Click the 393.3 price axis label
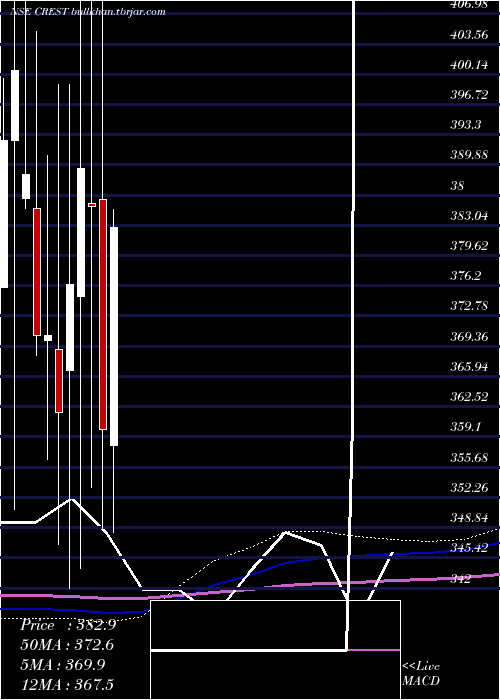Image resolution: width=500 pixels, height=700 pixels. click(x=466, y=125)
